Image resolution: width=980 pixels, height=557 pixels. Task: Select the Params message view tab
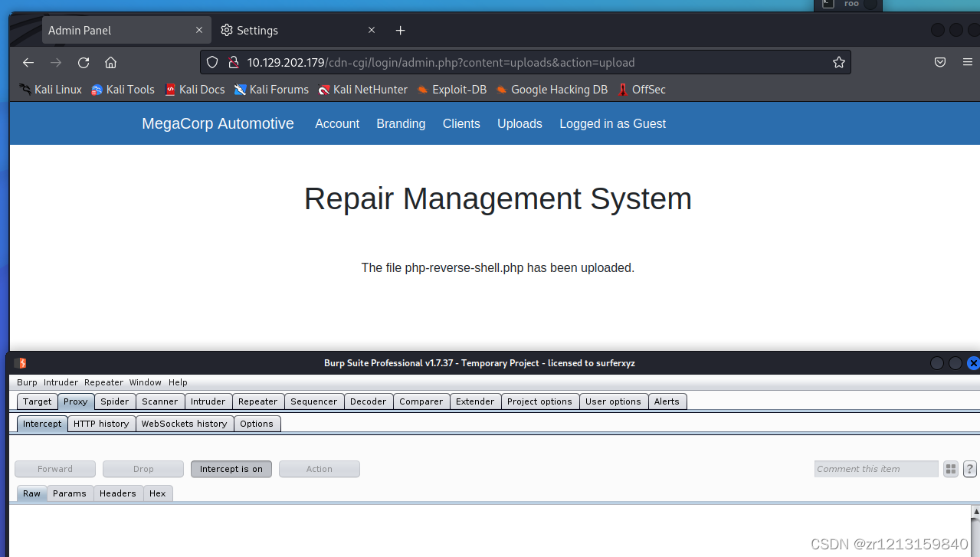point(70,493)
